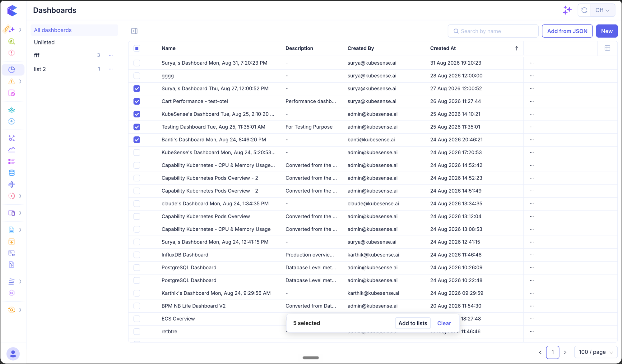The width and height of the screenshot is (622, 364).
Task: Expand the beta AI sidebar chevron
Action: click(20, 30)
